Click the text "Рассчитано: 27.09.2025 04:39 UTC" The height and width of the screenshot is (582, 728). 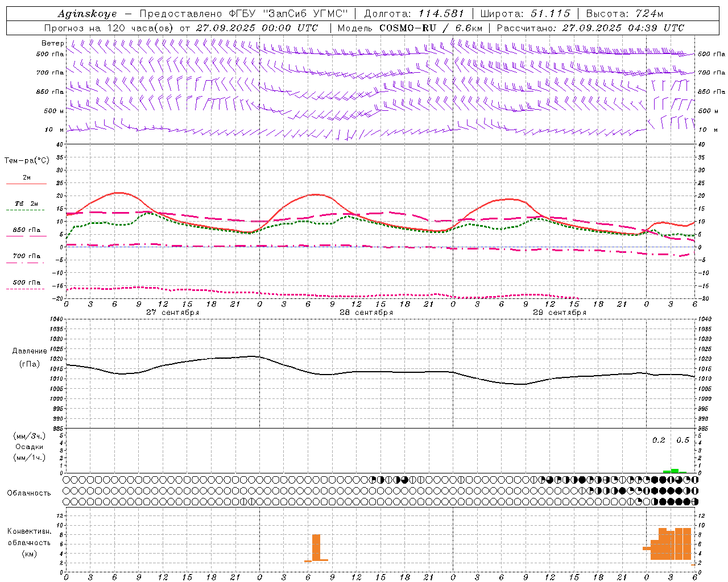point(590,28)
